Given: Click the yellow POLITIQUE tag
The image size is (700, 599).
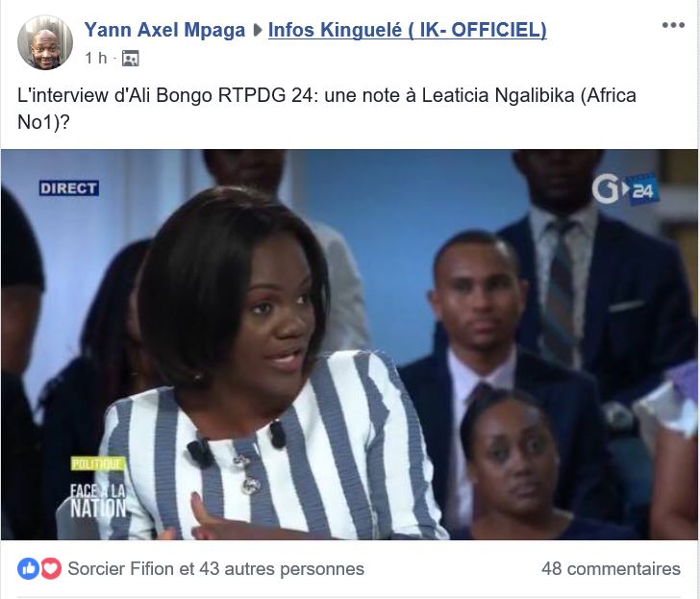Looking at the screenshot, I should click(x=98, y=463).
